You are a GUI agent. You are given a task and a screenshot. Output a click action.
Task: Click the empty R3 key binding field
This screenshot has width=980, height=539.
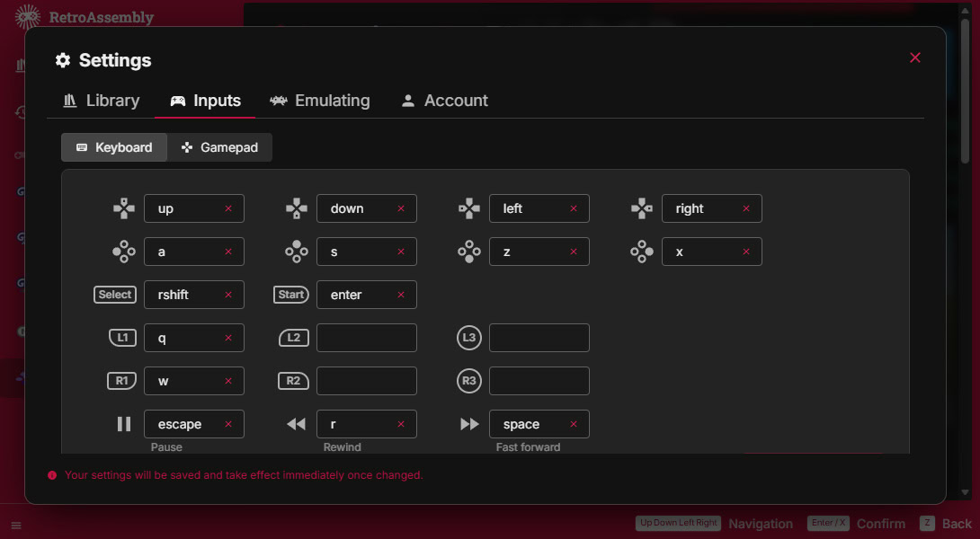click(539, 380)
